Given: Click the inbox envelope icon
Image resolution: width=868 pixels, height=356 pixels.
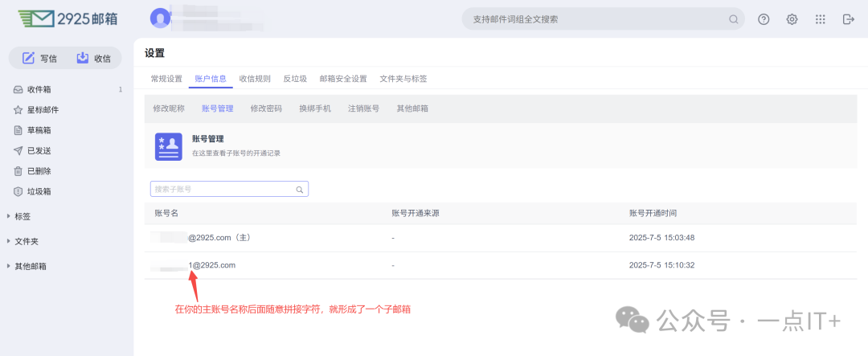Looking at the screenshot, I should tap(18, 89).
